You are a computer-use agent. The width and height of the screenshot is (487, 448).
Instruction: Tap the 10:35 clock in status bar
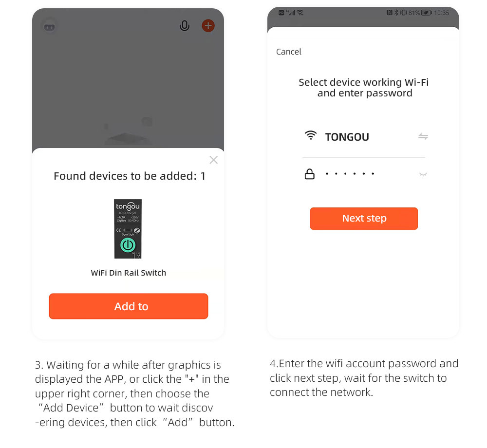[x=441, y=13]
